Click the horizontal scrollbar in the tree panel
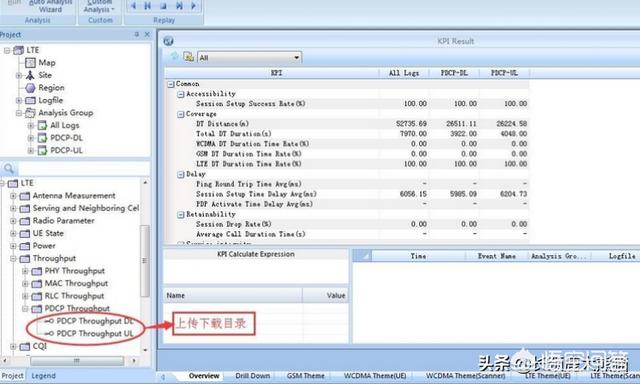 [77, 361]
